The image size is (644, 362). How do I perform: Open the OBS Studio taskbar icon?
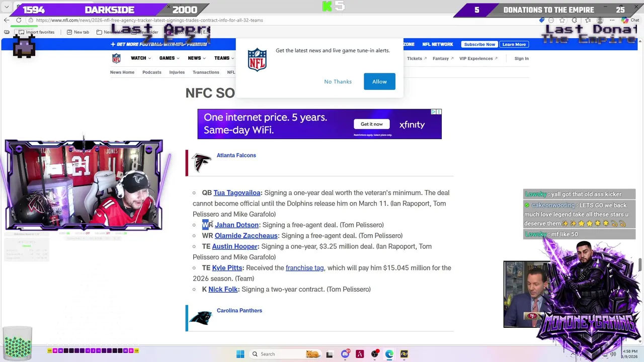coord(374,354)
